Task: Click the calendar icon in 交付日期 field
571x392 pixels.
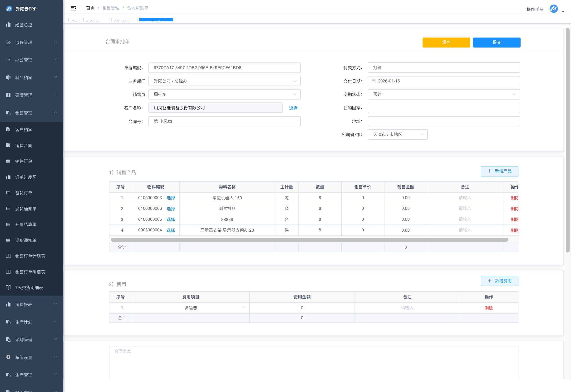Action: 373,81
